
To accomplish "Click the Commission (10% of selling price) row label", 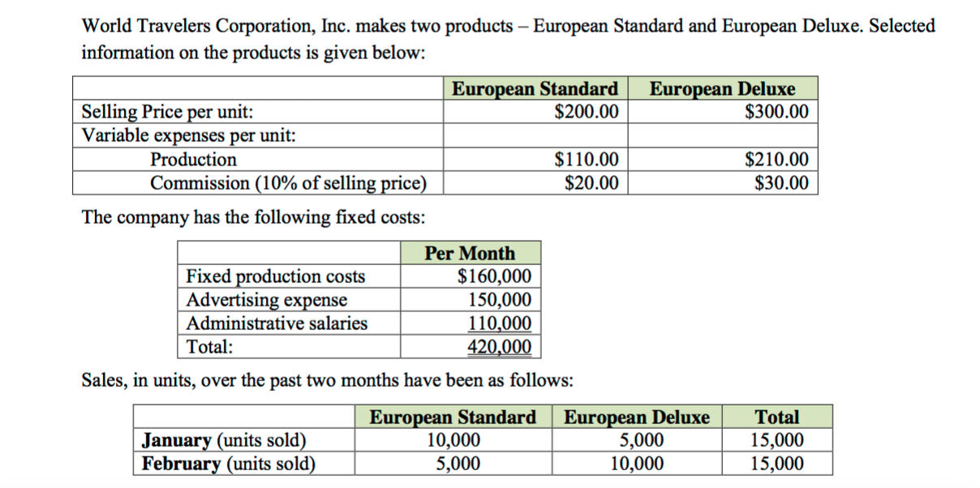I will click(288, 183).
